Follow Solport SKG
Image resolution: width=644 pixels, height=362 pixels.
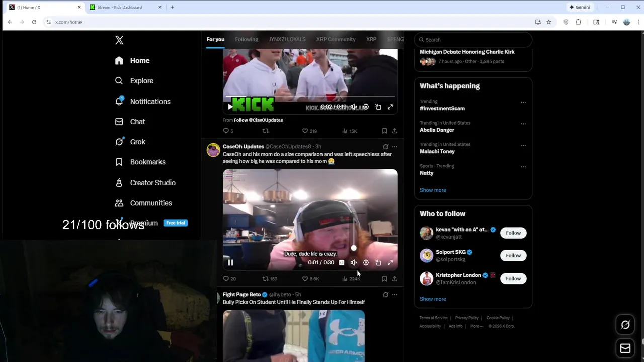click(513, 256)
